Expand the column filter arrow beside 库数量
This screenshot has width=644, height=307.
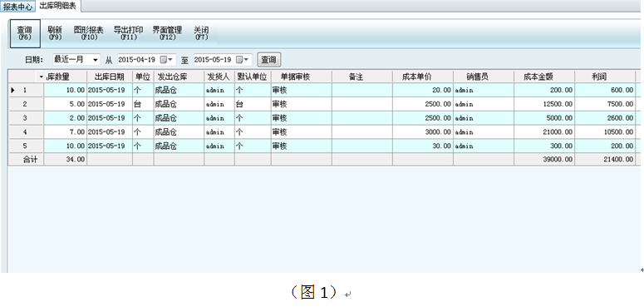(x=41, y=77)
